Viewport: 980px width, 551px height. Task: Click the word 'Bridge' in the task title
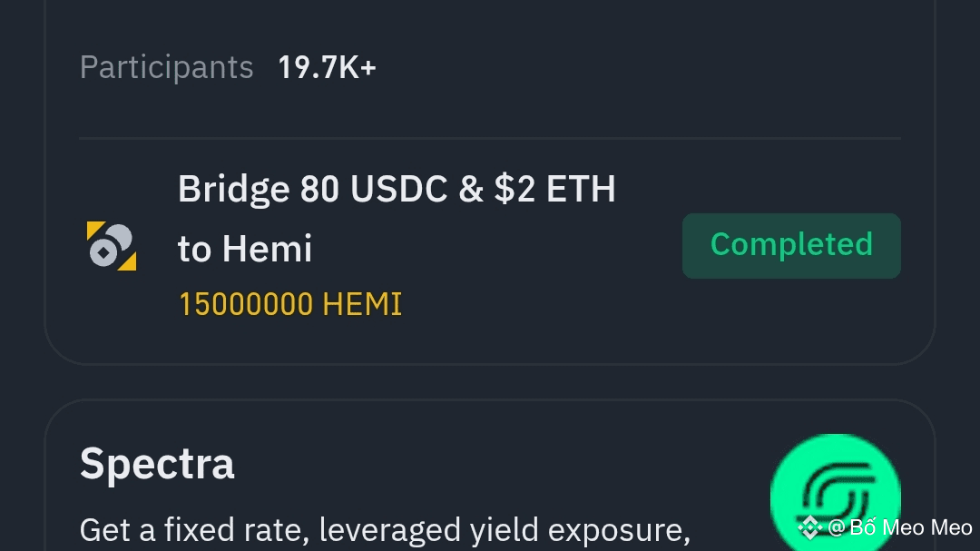[x=234, y=190]
